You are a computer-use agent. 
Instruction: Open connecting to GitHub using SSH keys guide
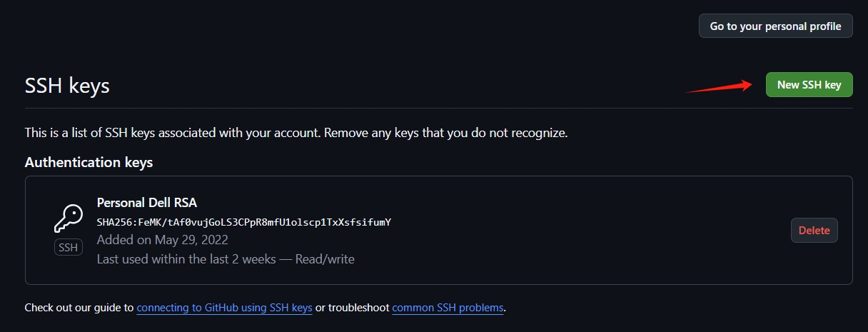point(224,308)
